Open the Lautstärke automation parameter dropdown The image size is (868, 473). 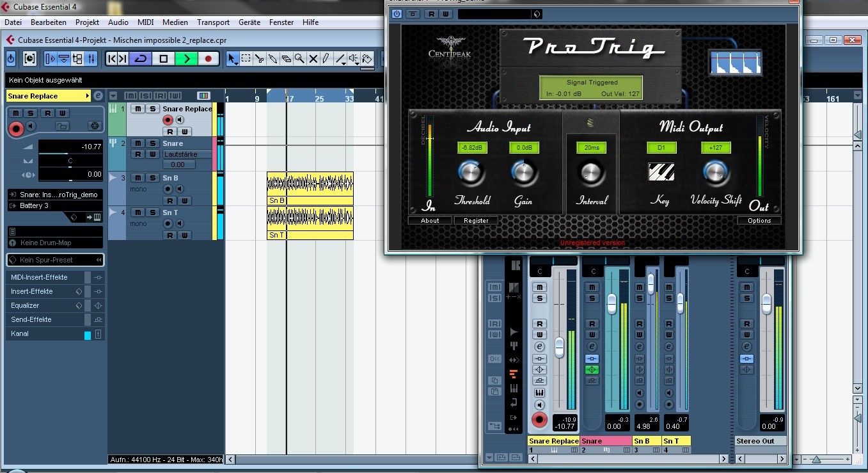pos(188,154)
